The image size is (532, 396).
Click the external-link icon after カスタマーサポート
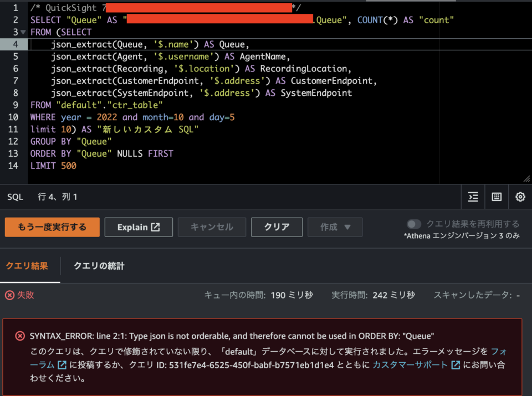pyautogui.click(x=456, y=365)
